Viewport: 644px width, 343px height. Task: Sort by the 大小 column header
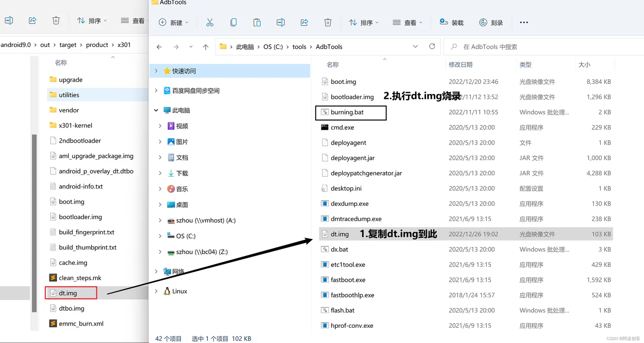click(584, 64)
